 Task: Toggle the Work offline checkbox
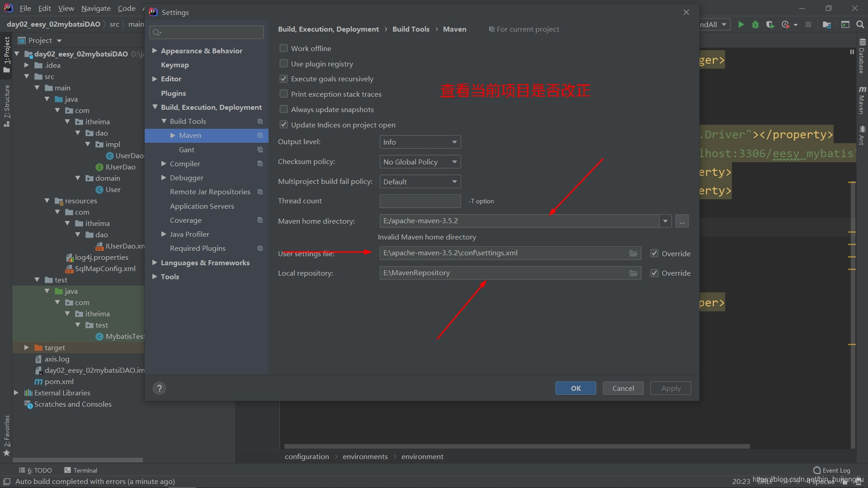[283, 48]
